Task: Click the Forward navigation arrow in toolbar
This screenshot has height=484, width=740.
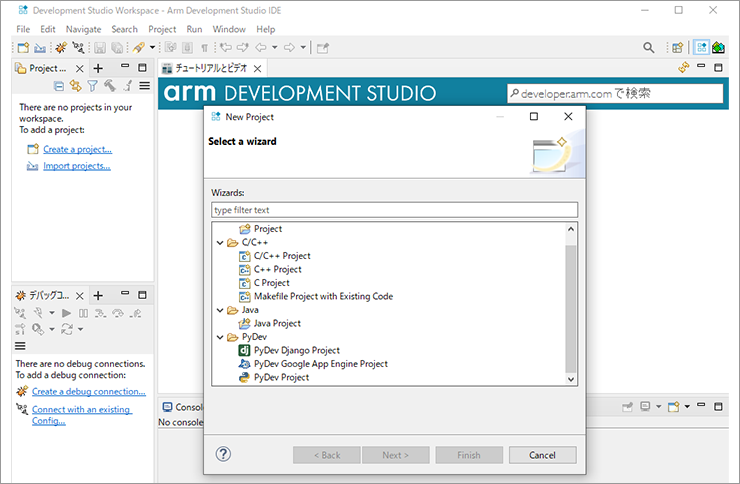Action: click(289, 48)
